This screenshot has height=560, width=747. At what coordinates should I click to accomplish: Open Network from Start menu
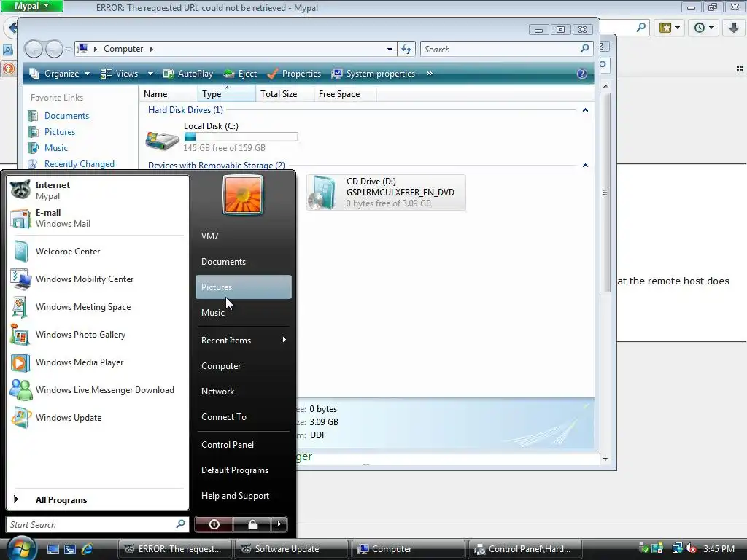(x=244, y=392)
